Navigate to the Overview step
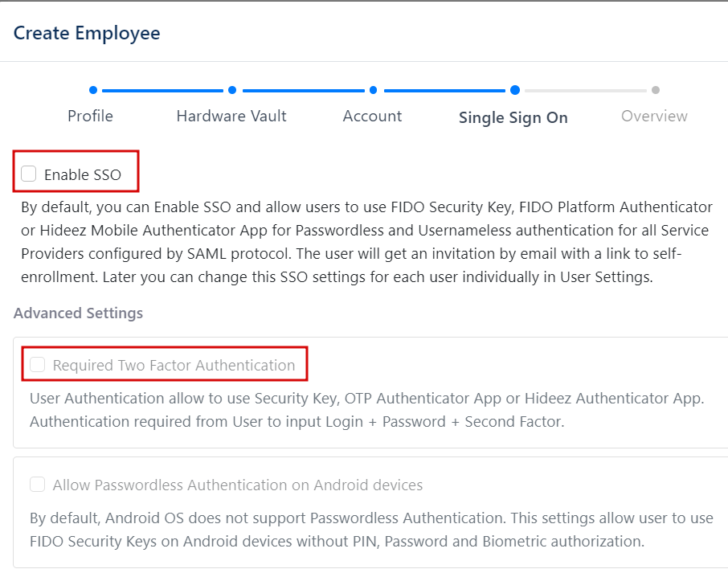This screenshot has height=569, width=728. (654, 116)
